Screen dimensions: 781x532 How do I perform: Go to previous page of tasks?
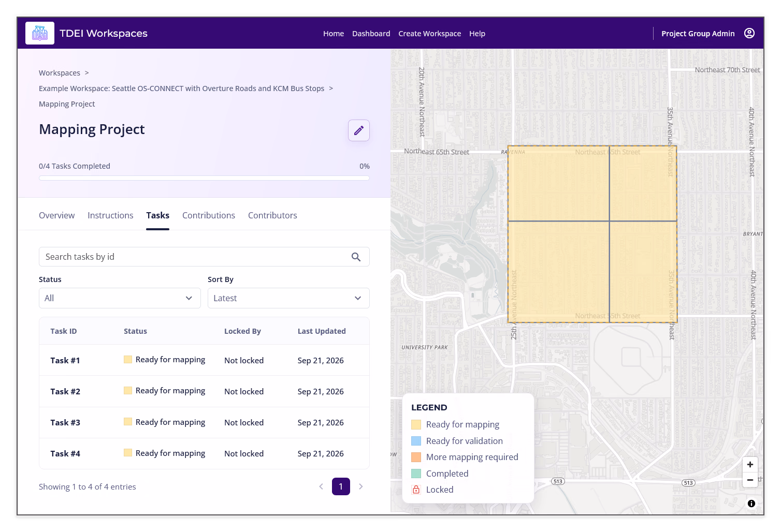pyautogui.click(x=321, y=486)
